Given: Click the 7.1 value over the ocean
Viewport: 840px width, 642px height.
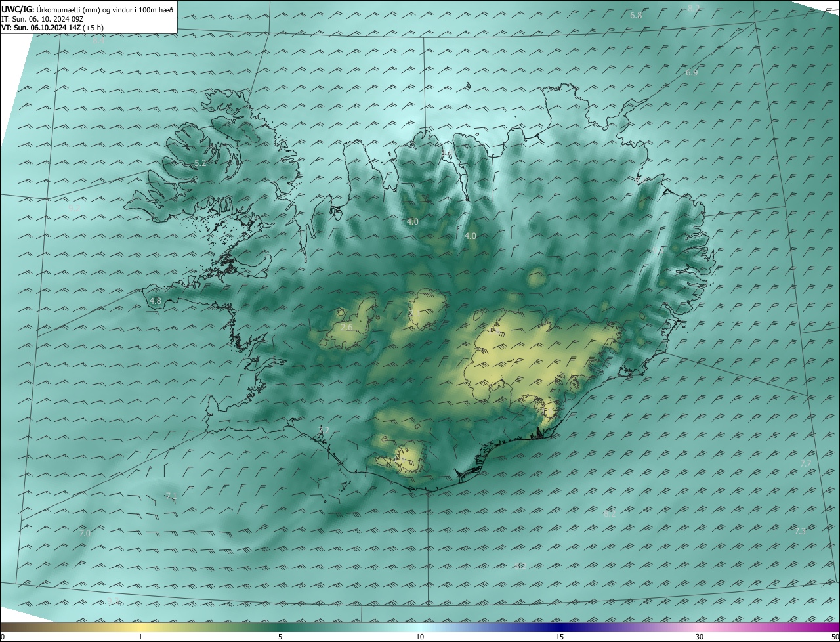Looking at the screenshot, I should click(x=171, y=496).
